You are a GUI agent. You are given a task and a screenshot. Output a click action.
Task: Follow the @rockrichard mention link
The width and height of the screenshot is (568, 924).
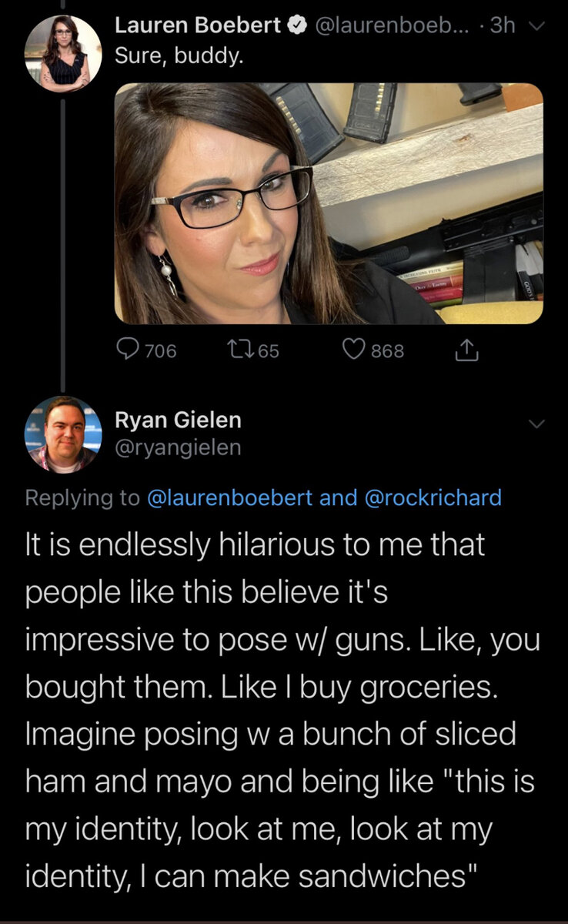[x=432, y=497]
